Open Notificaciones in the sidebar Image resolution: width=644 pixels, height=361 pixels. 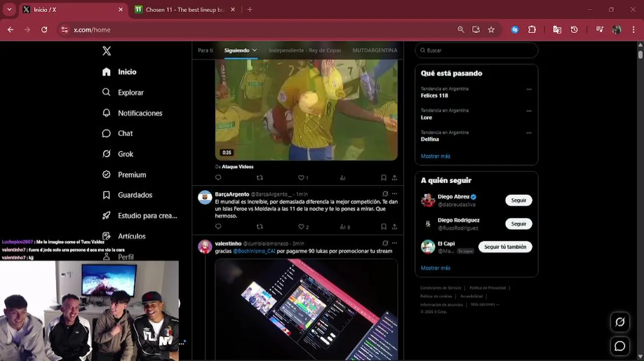pyautogui.click(x=140, y=113)
